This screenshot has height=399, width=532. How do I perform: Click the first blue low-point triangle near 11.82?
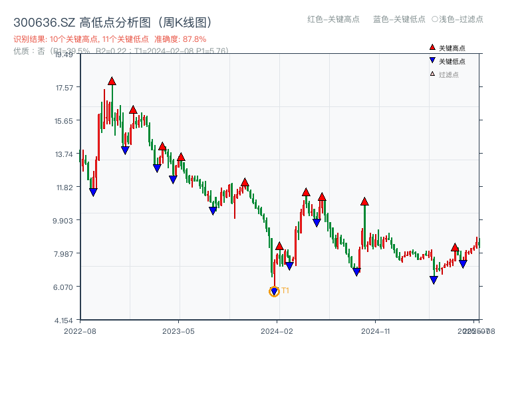[x=93, y=192]
